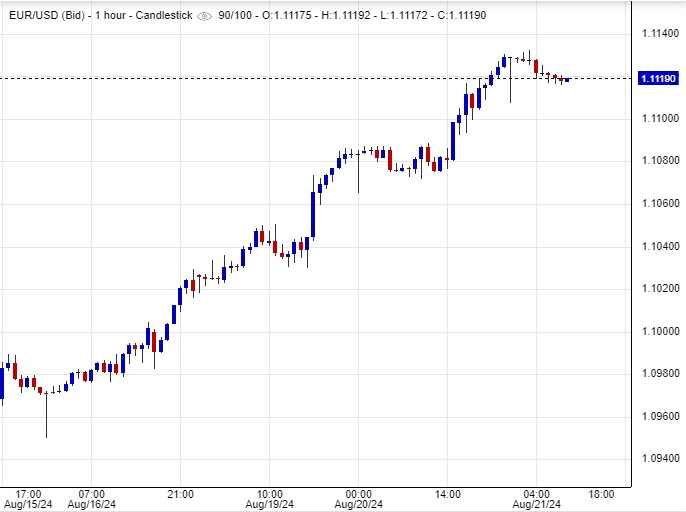Click the dashed current price line
The width and height of the screenshot is (686, 512).
(300, 78)
